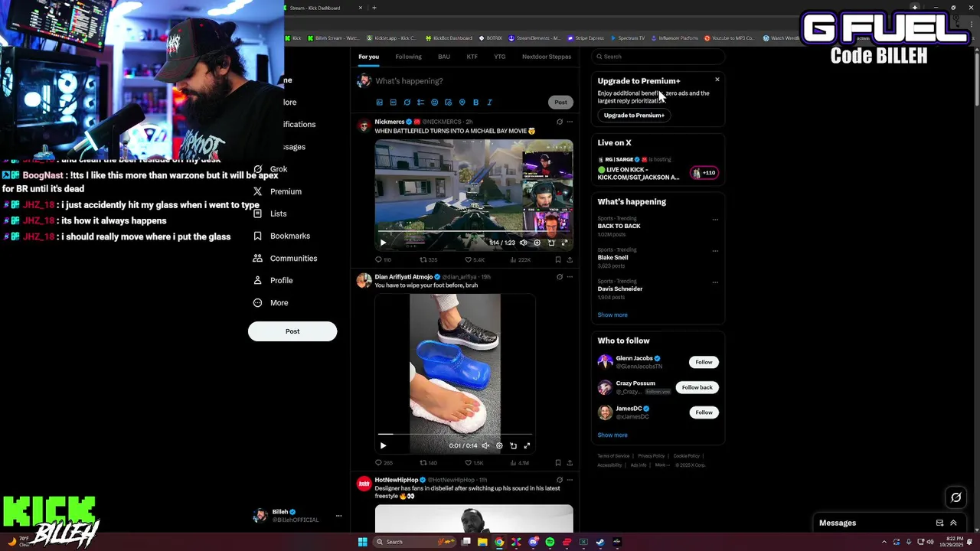The image size is (980, 551).
Task: Apply bold formatting in composer
Action: (x=475, y=103)
